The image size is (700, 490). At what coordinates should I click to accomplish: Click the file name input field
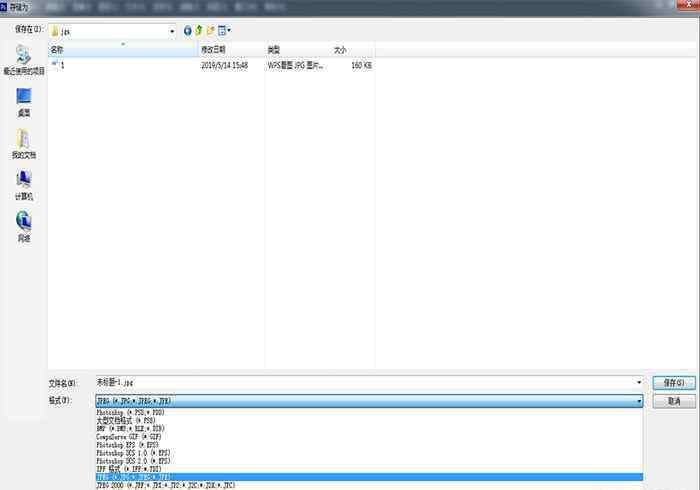[x=360, y=383]
